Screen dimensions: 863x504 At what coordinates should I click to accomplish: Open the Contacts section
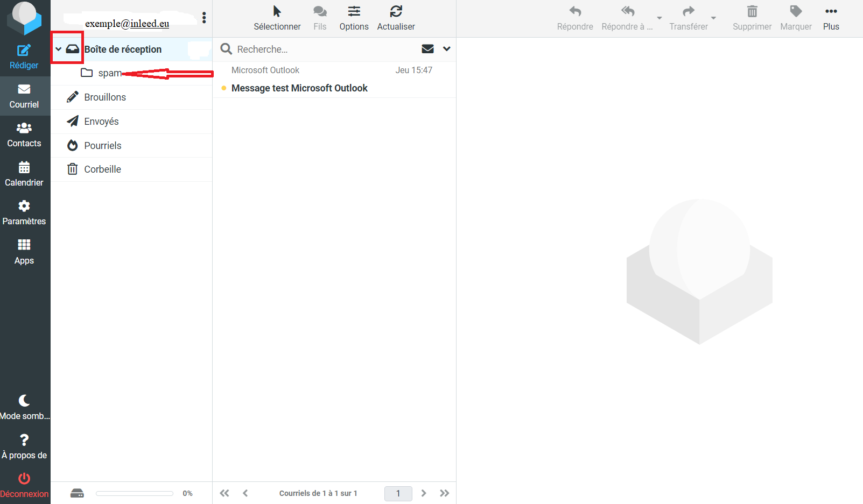(24, 135)
